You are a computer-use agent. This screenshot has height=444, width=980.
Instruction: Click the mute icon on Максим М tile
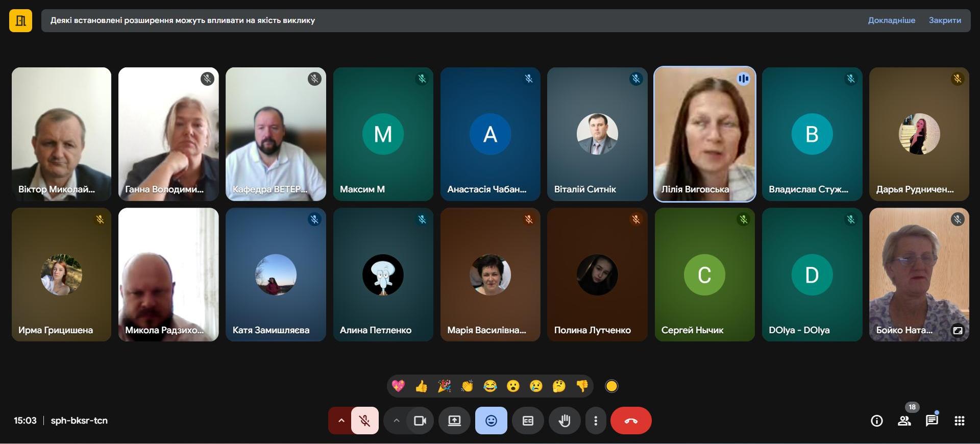[422, 79]
